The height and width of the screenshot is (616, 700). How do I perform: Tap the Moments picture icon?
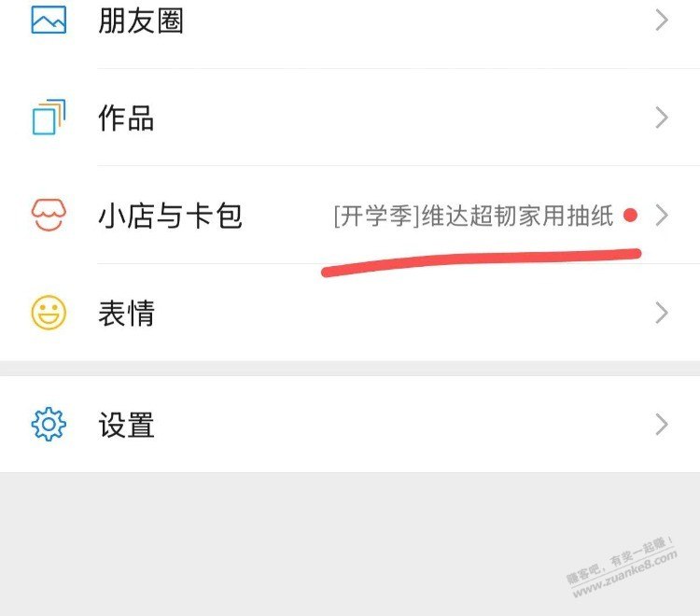point(49,21)
